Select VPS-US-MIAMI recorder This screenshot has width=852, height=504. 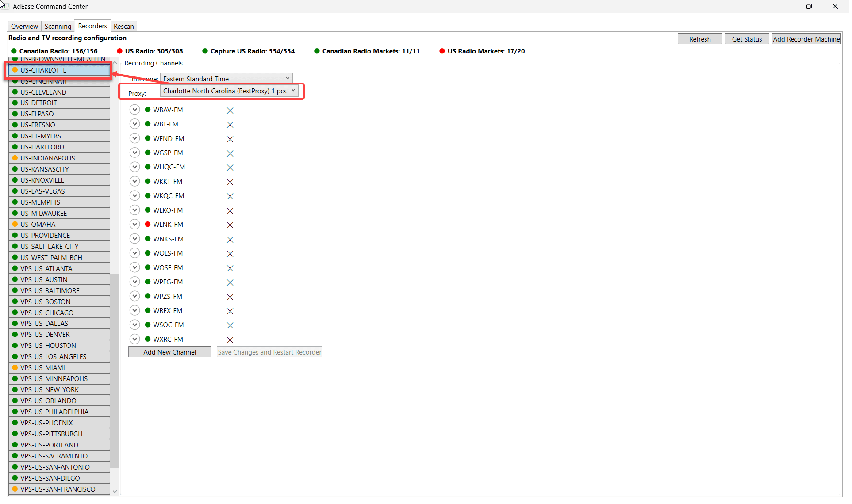(x=59, y=368)
